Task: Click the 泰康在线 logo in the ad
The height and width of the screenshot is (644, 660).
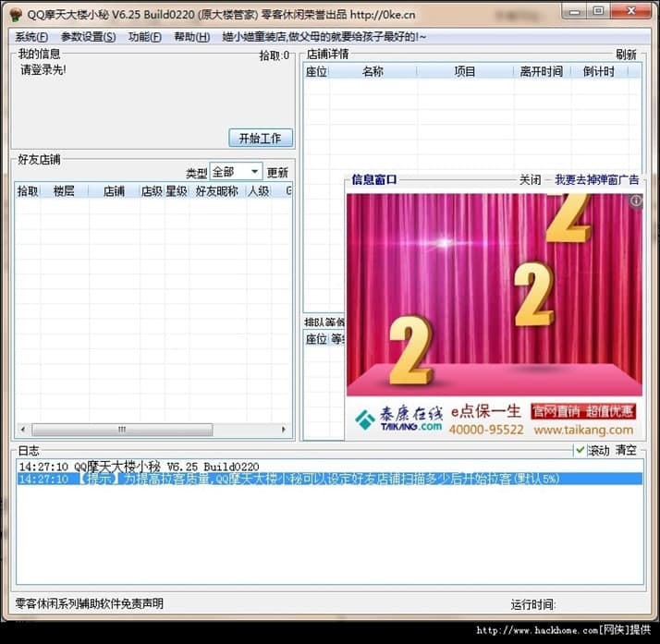Action: (399, 419)
